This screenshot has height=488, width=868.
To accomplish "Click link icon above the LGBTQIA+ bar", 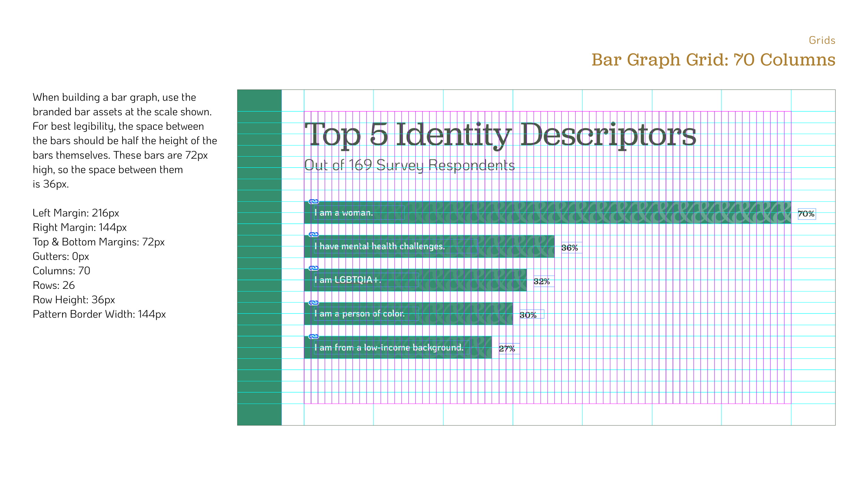I will [313, 268].
